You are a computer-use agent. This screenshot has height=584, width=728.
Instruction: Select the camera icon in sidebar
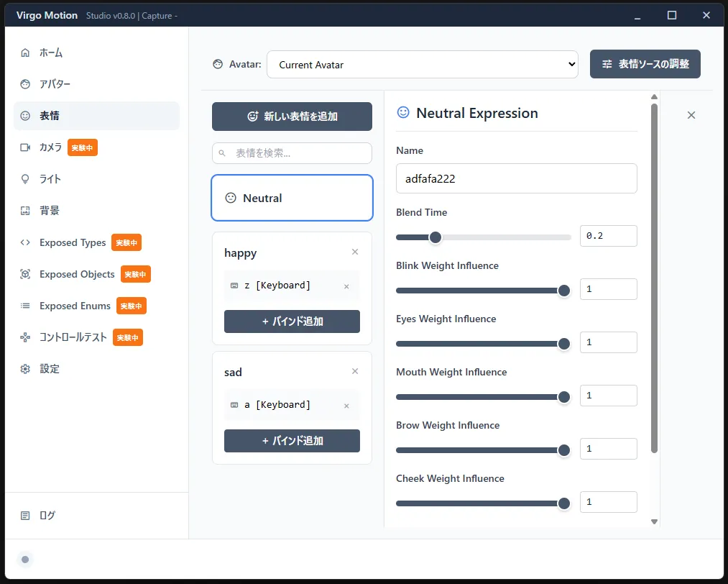click(x=26, y=147)
